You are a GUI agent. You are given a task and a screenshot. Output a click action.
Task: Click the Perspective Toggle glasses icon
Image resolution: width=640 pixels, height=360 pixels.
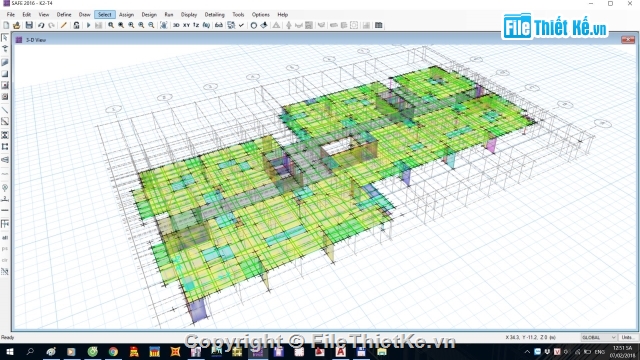click(219, 25)
